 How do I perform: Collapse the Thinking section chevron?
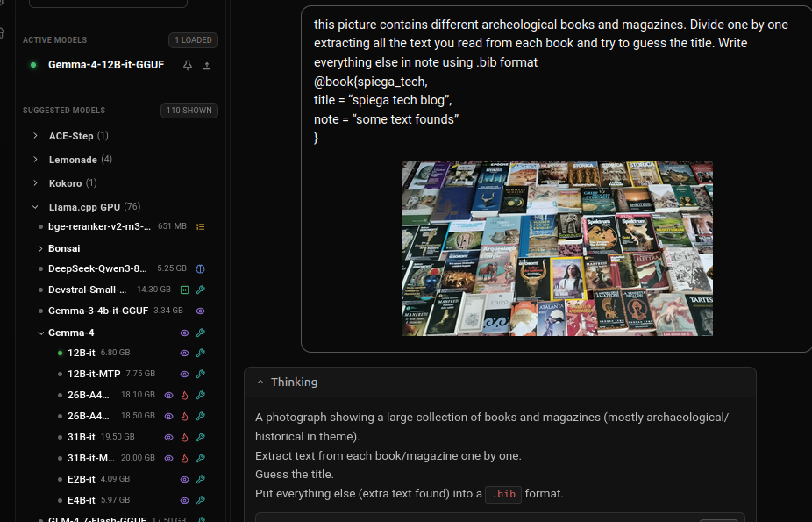[x=260, y=383]
